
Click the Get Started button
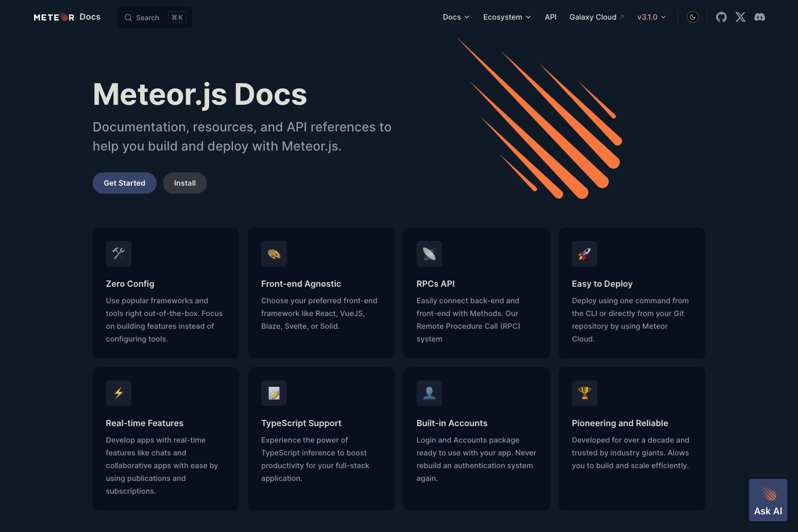pyautogui.click(x=124, y=183)
